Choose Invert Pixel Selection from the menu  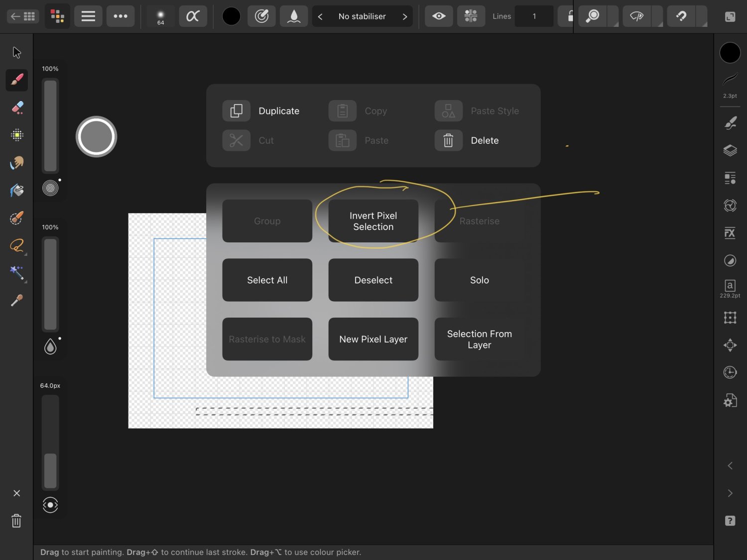(x=373, y=221)
